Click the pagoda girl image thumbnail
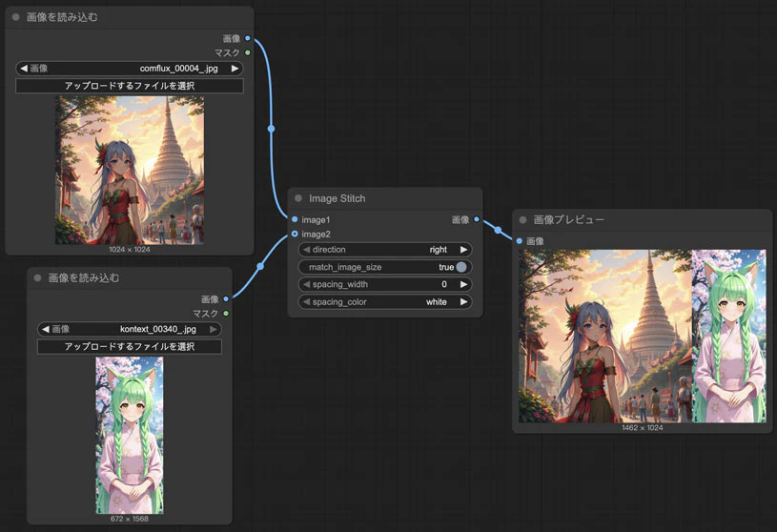Screen dimensions: 777x532 (x=130, y=170)
